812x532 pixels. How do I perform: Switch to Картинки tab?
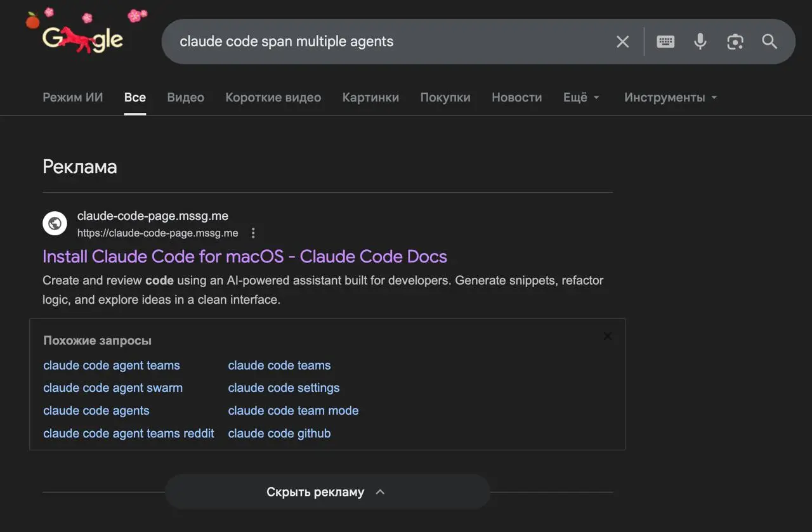[x=370, y=98]
